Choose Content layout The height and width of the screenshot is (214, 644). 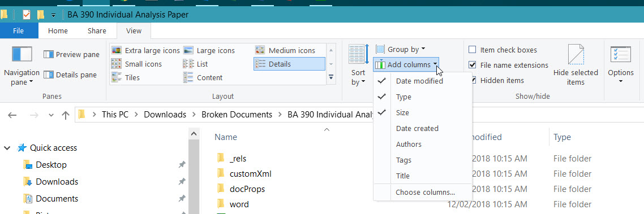coord(203,77)
